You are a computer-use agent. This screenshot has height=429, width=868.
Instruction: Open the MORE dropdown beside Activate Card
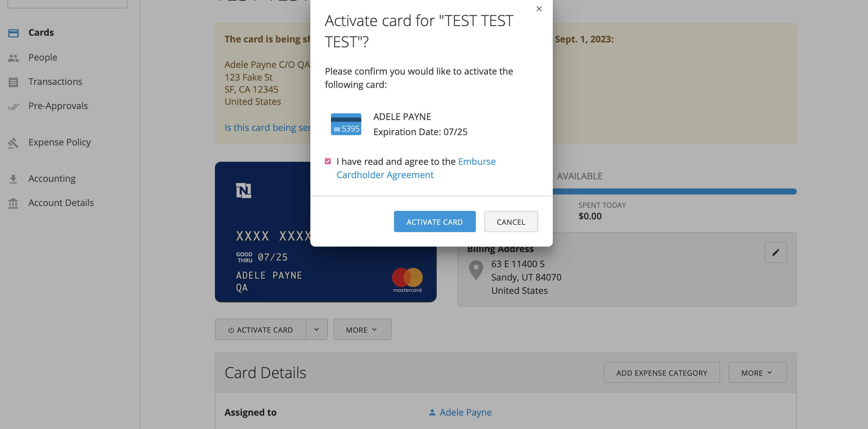click(362, 329)
